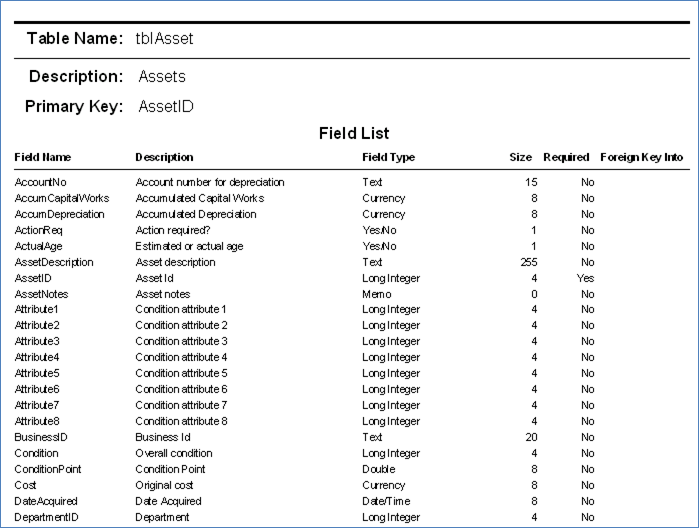Click the Attribute5 field name
The image size is (699, 528).
[x=37, y=373]
